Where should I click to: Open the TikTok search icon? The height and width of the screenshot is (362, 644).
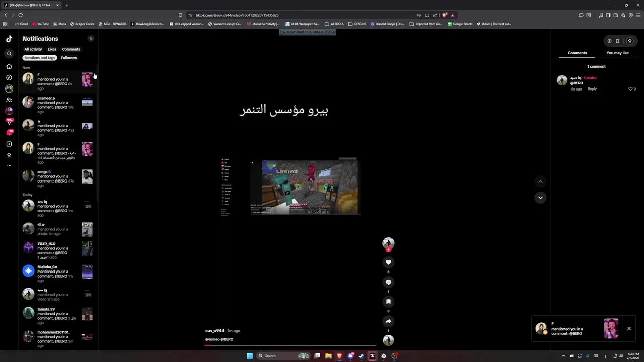click(9, 54)
